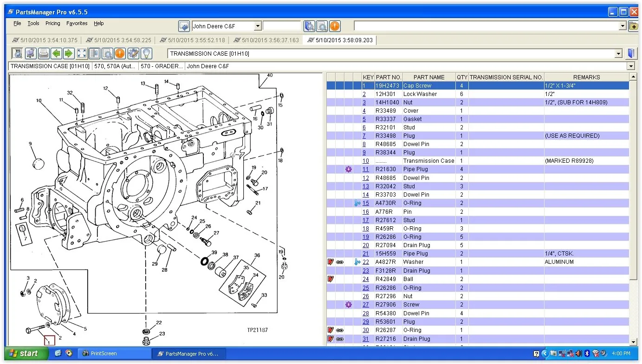Click the back arrow icon beside John Deere C&F
The height and width of the screenshot is (364, 642).
(x=184, y=26)
